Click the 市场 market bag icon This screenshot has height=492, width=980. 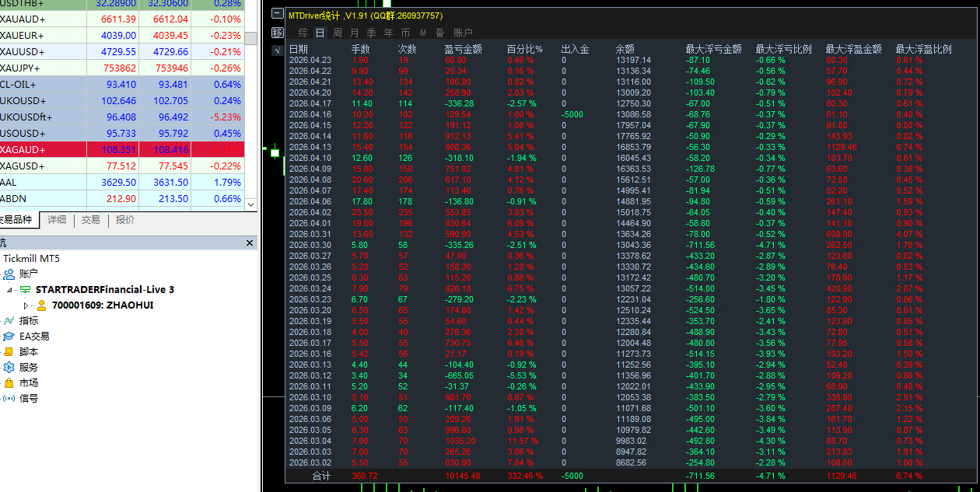pos(9,382)
